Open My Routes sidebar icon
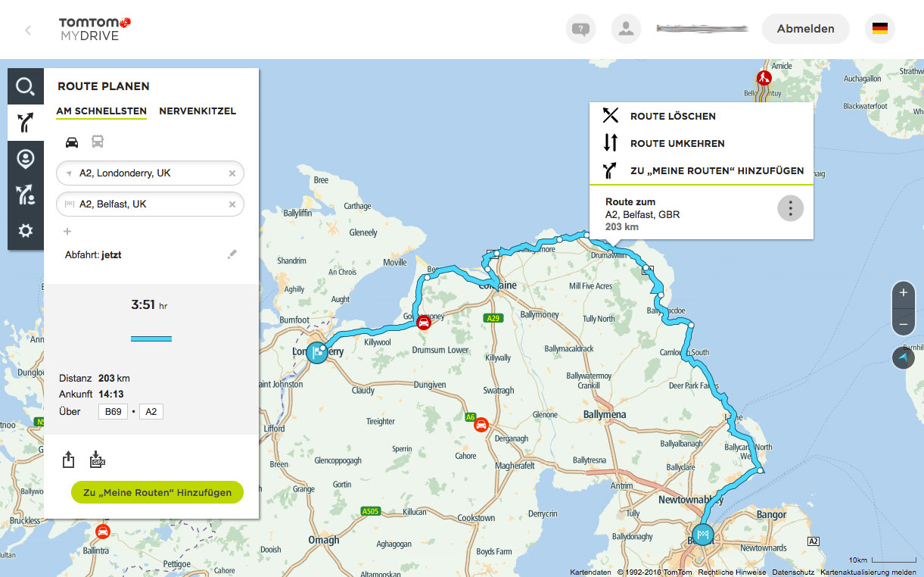924x577 pixels. 26,195
